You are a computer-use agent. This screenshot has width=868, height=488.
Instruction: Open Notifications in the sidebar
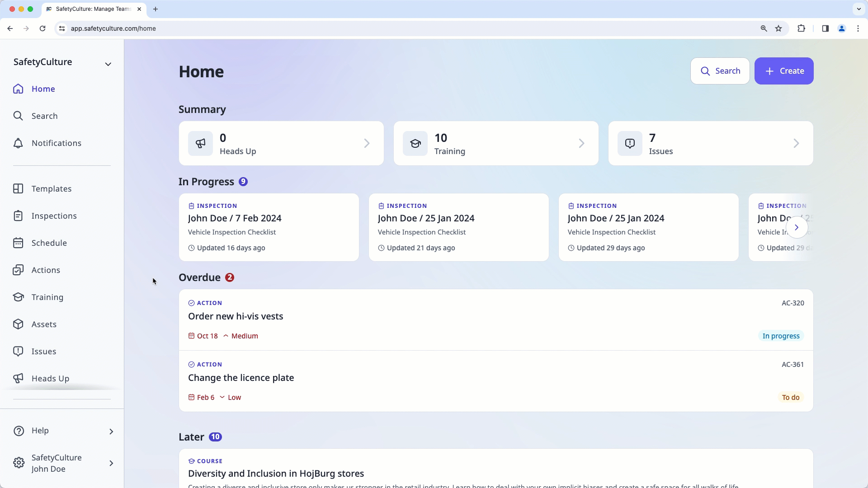click(x=62, y=143)
